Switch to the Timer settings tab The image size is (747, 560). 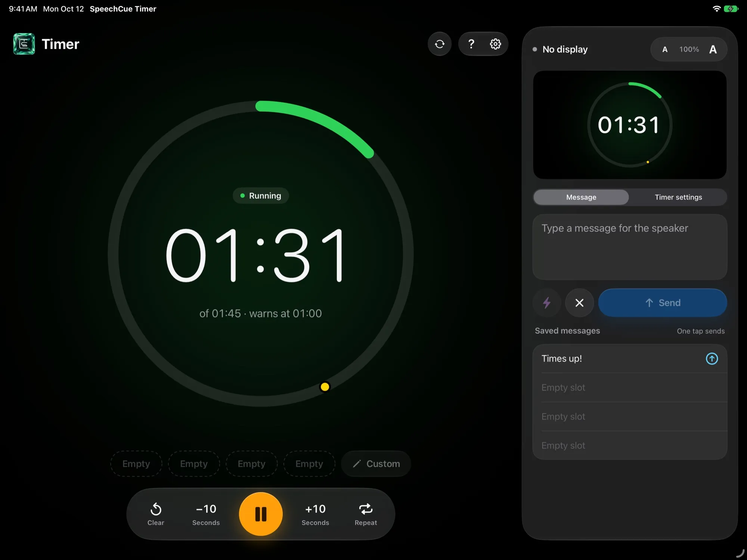678,197
